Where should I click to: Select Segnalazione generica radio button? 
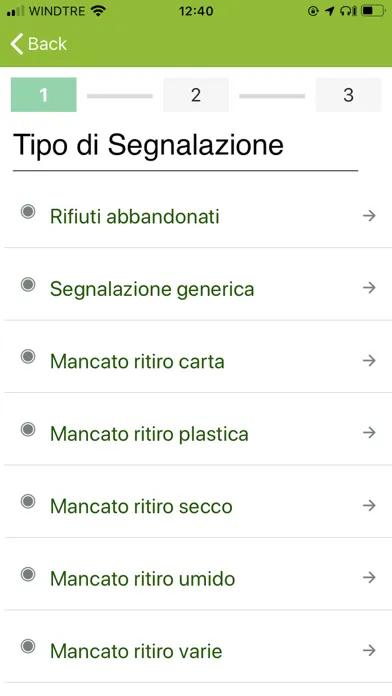(x=28, y=284)
